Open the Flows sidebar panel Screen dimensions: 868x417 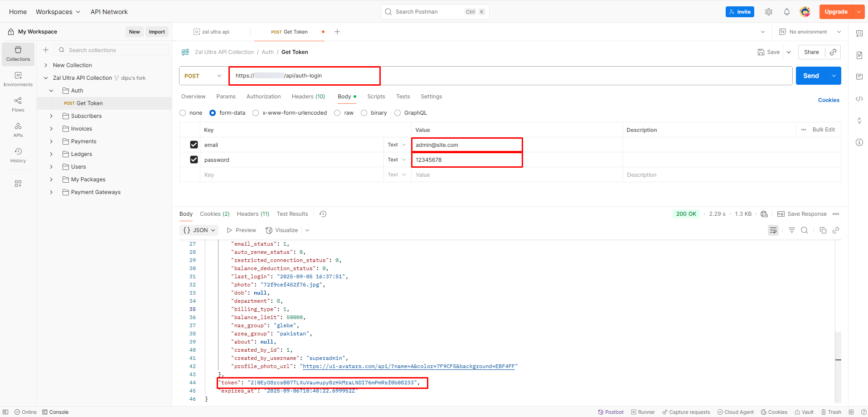click(x=18, y=105)
